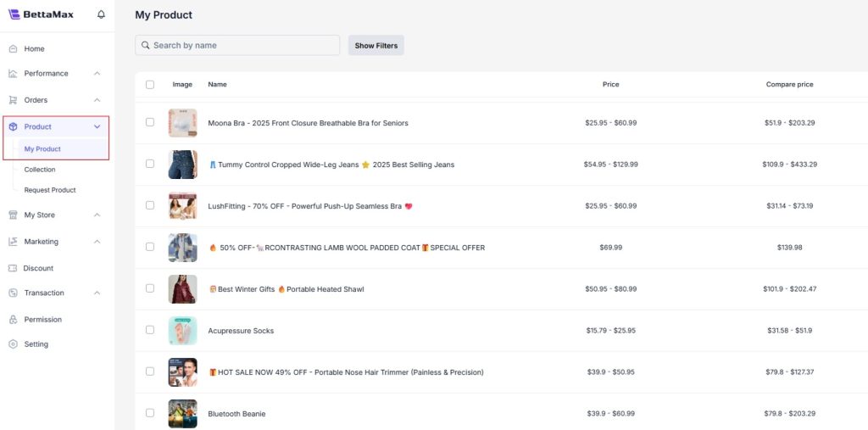Click the Orders cart icon
This screenshot has width=868, height=430.
tap(13, 100)
